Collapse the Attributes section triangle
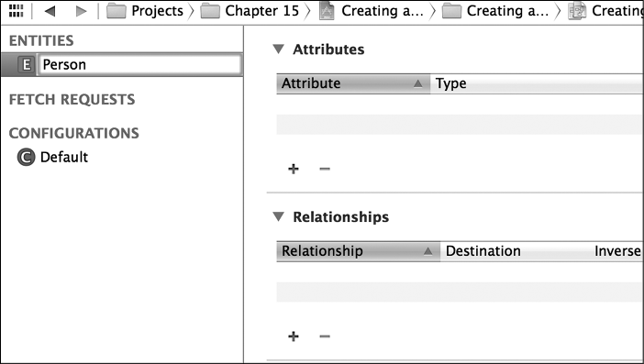 coord(279,50)
